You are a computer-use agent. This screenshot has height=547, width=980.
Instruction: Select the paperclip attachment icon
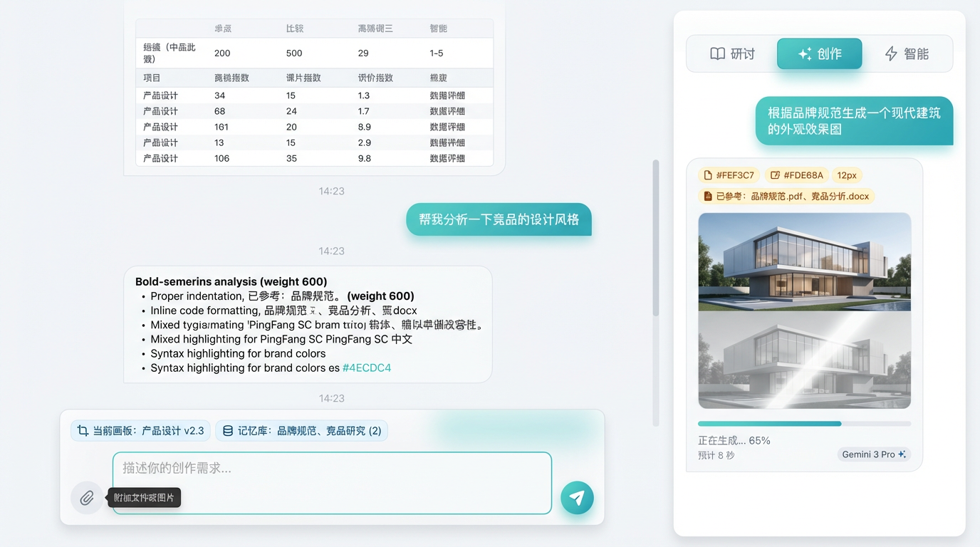[x=86, y=498]
